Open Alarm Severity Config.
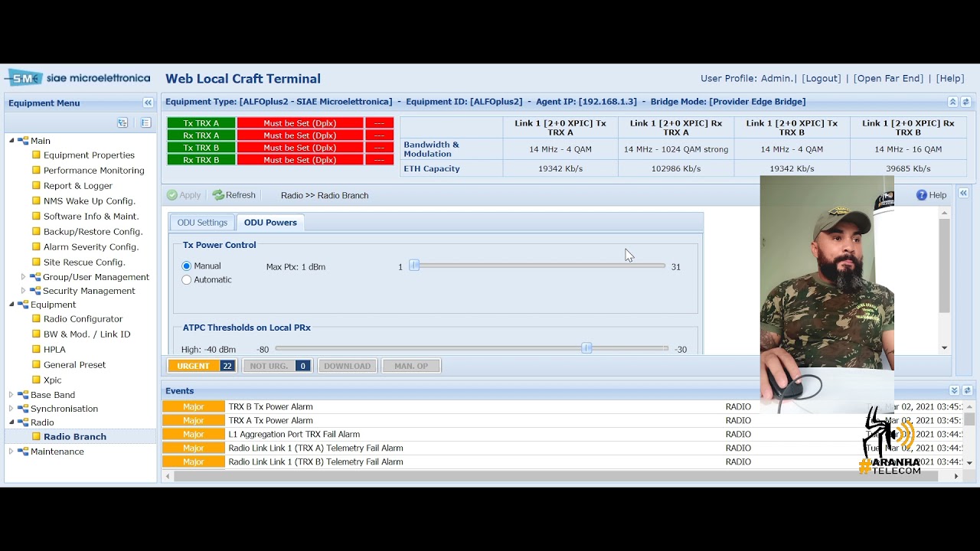Screen dimensions: 980x551 [x=90, y=247]
